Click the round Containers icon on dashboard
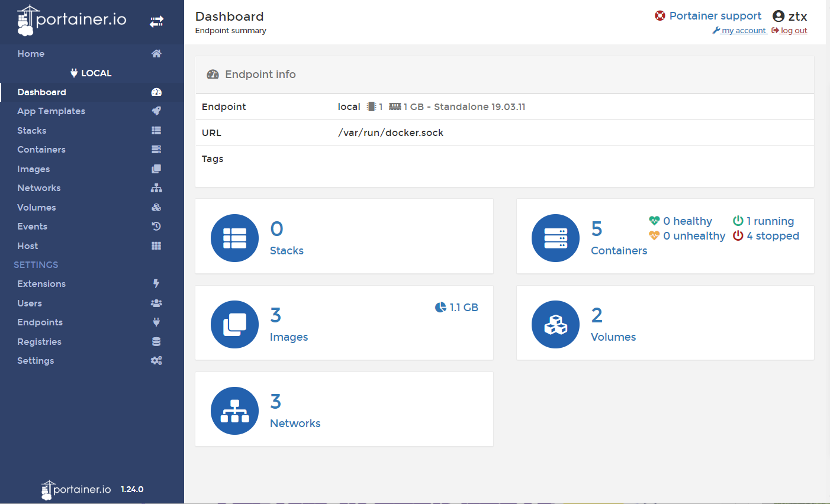This screenshot has width=830, height=504. click(555, 238)
